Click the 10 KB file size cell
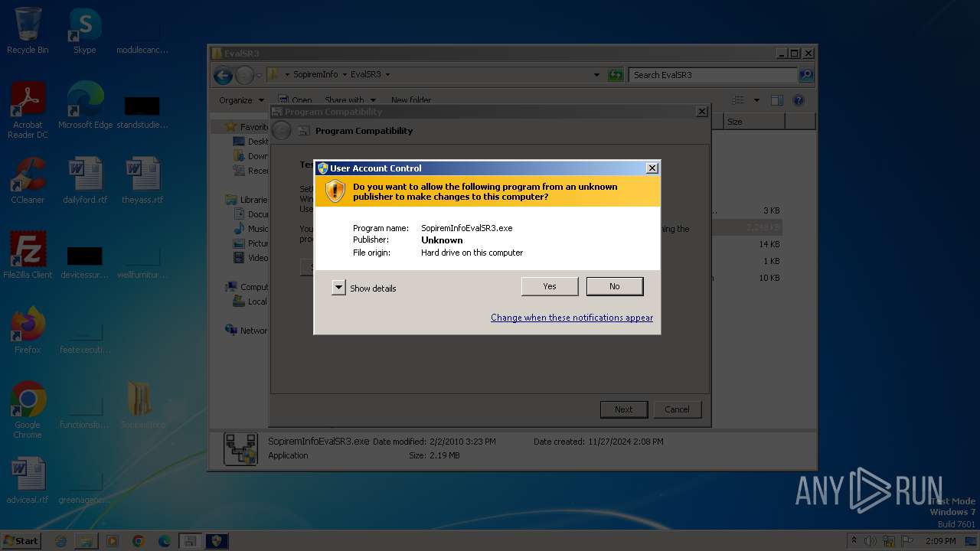Viewport: 980px width, 551px height. point(769,278)
